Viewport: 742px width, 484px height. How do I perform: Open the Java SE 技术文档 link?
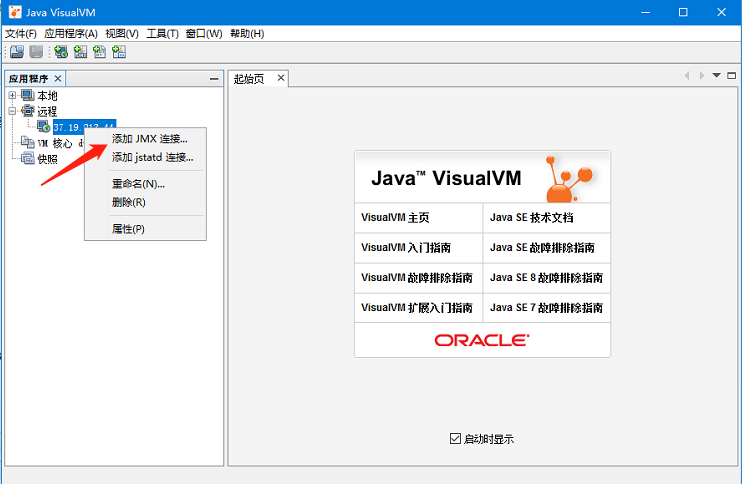click(x=531, y=218)
